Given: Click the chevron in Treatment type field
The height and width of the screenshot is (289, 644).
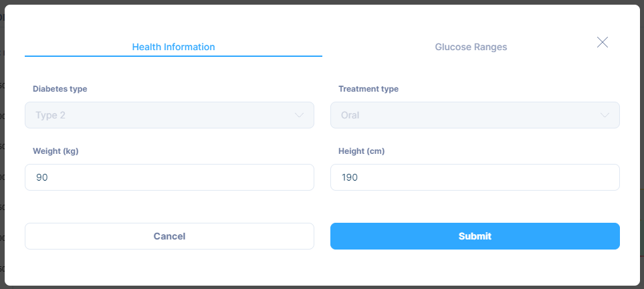Looking at the screenshot, I should 605,115.
